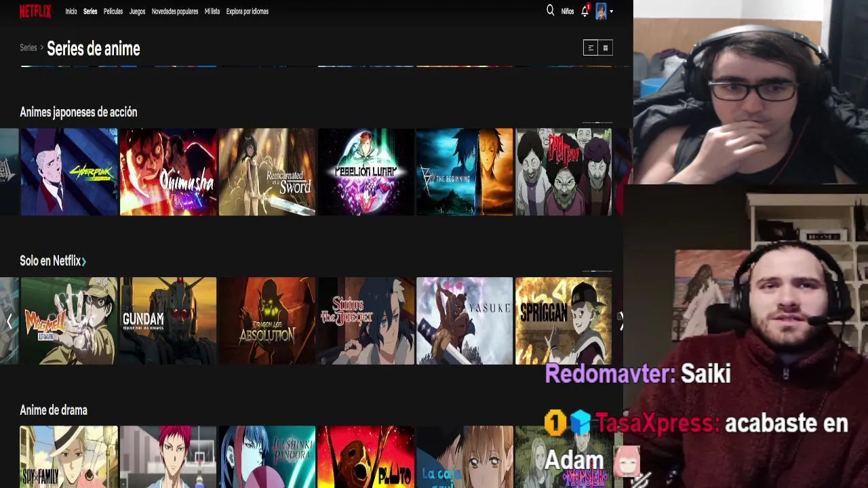This screenshot has height=488, width=868.
Task: Open the Vivy The Beginning thumbnail
Action: click(465, 172)
